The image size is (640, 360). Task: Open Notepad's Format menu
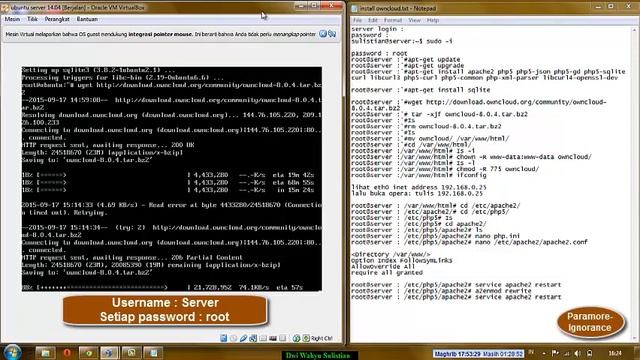pos(393,20)
